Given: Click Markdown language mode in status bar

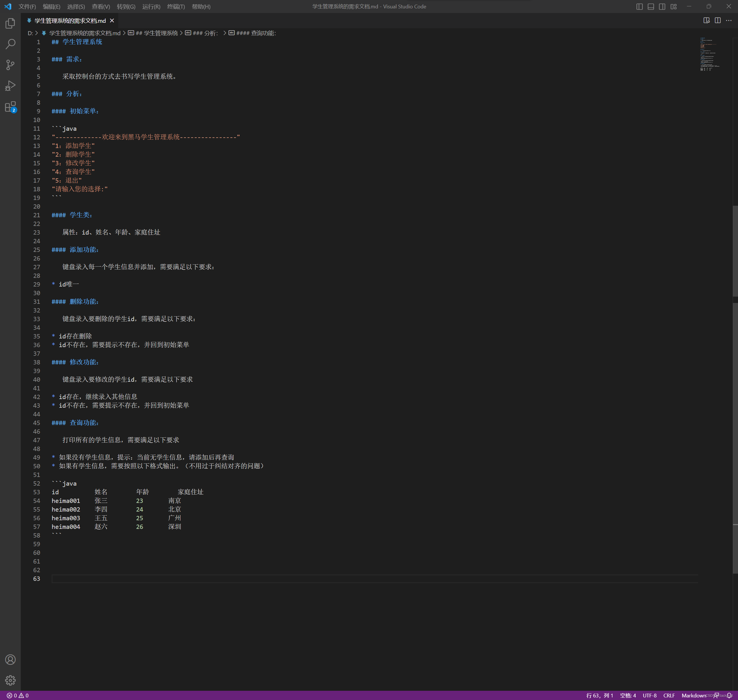Looking at the screenshot, I should tap(693, 695).
